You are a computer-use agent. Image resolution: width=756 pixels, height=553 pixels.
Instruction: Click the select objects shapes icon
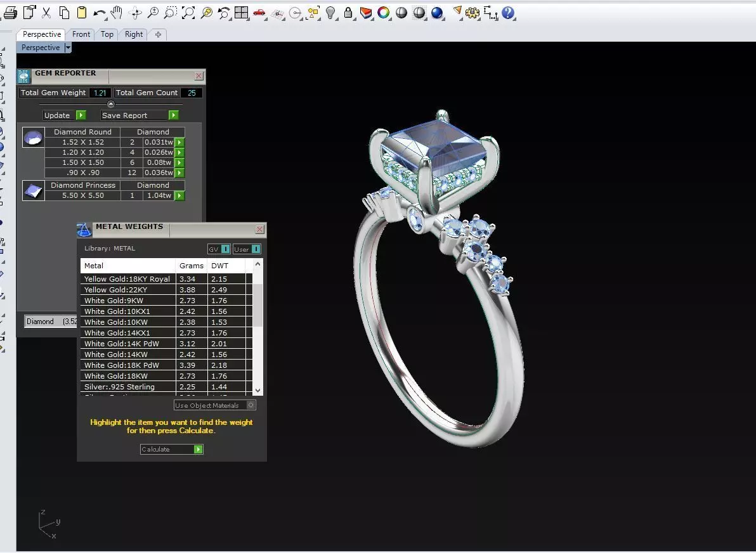313,13
